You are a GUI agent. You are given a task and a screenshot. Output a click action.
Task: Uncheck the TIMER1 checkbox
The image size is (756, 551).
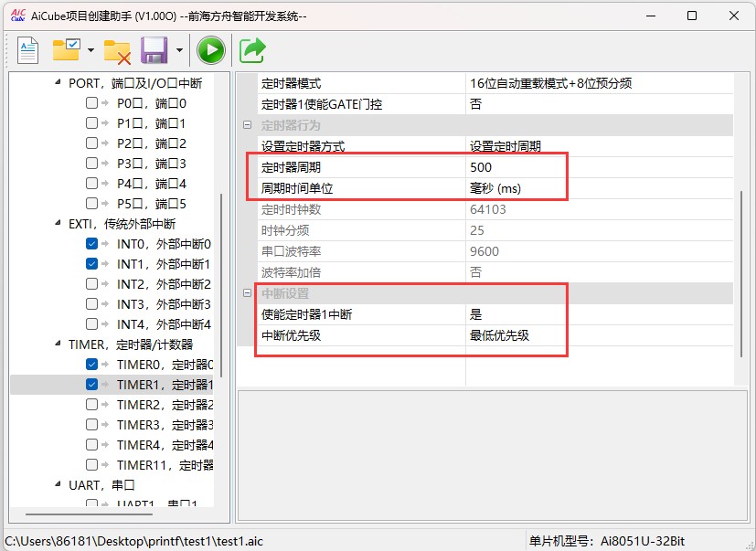point(91,384)
